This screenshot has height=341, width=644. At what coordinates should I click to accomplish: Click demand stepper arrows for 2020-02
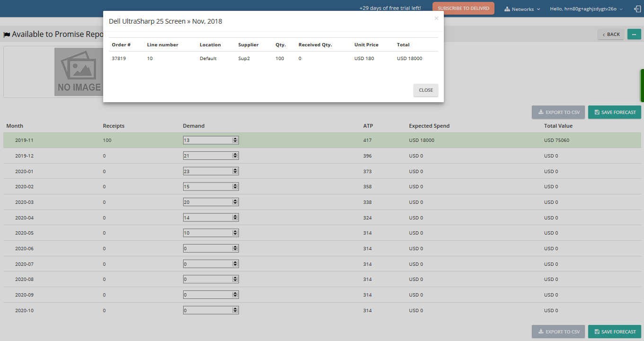coord(235,186)
